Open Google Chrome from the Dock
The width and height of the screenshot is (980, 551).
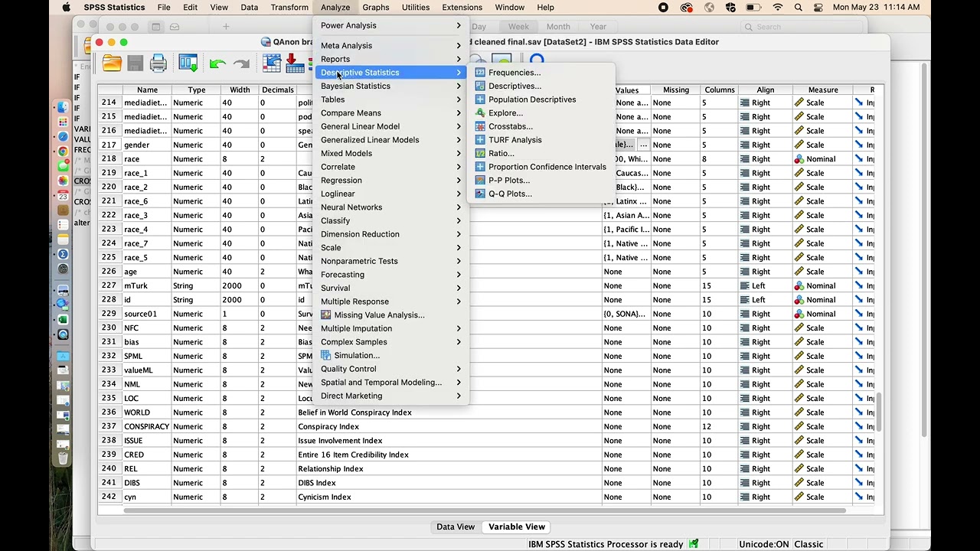63,151
